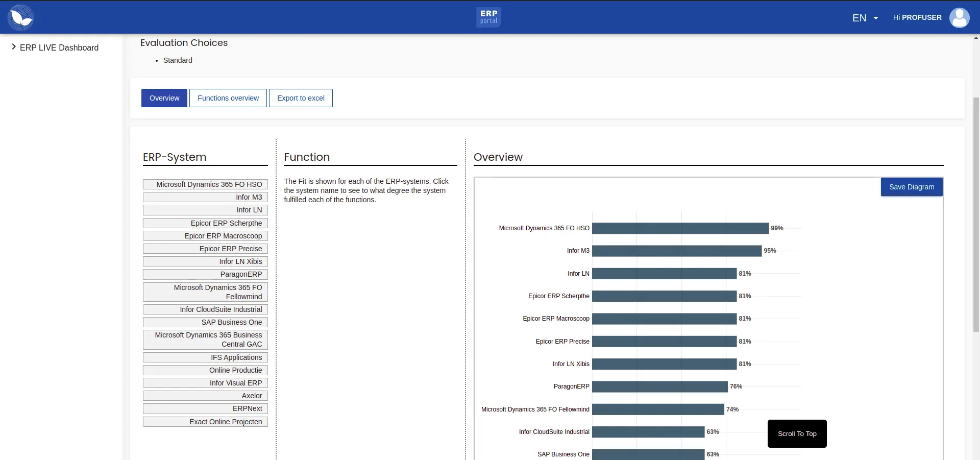Click Export to excel button
This screenshot has width=980, height=460.
301,98
